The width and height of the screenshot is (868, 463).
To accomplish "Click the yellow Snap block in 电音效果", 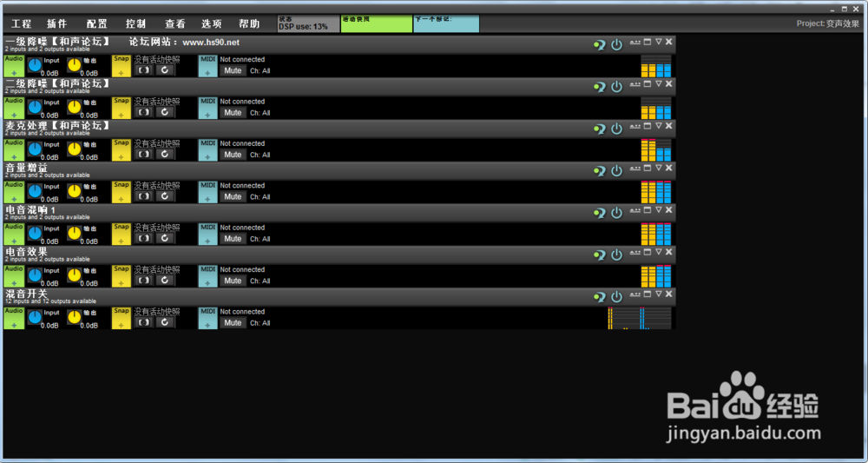I will coord(122,276).
